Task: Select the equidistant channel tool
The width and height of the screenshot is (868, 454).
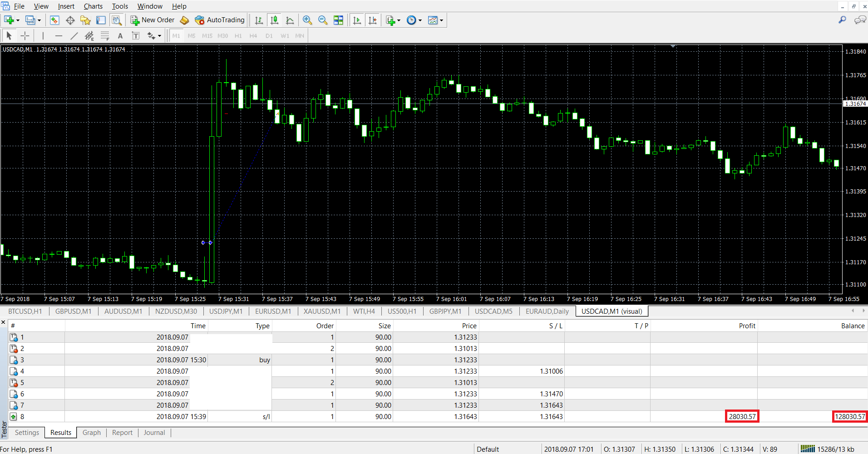Action: pyautogui.click(x=89, y=35)
